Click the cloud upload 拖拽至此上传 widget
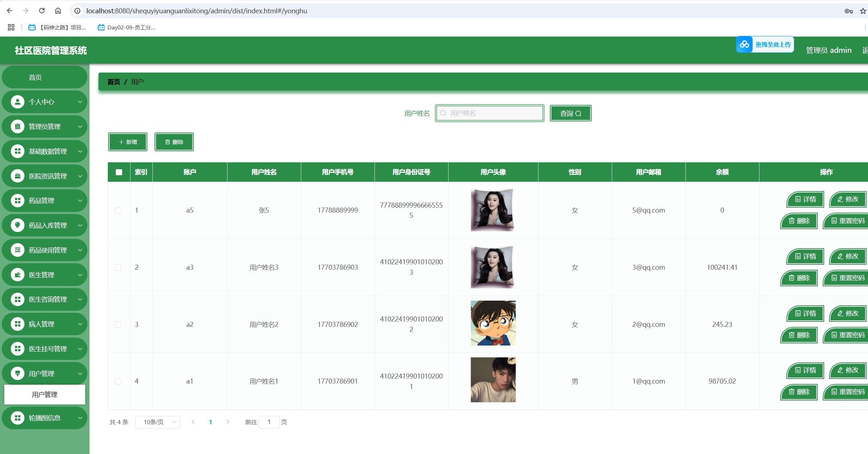The height and width of the screenshot is (454, 868). tap(765, 45)
